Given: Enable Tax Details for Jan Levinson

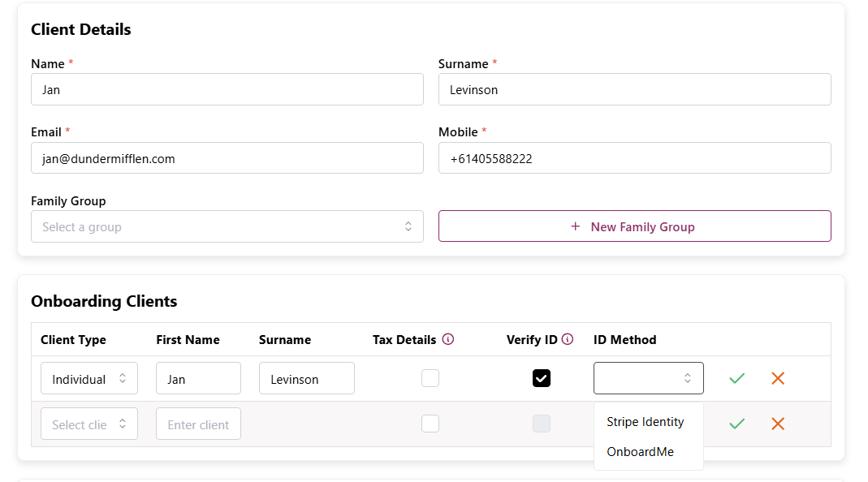Looking at the screenshot, I should click(430, 378).
